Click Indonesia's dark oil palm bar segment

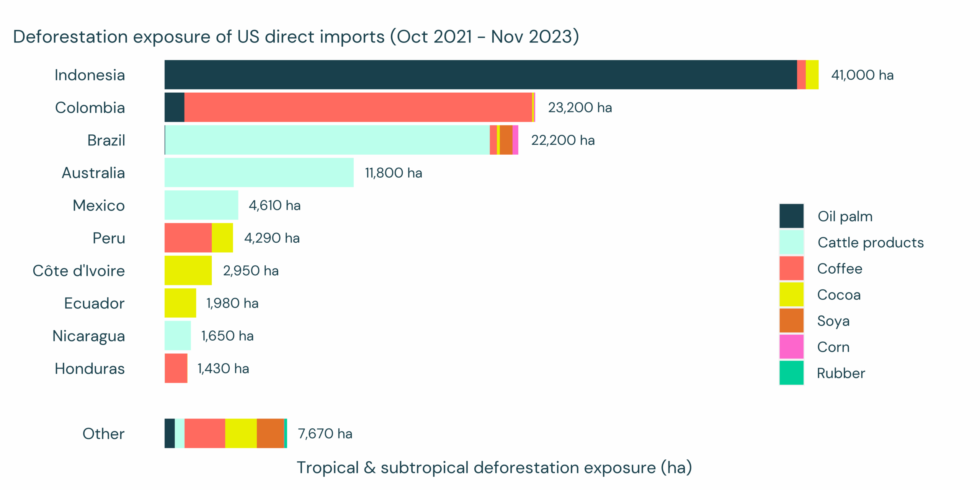coord(480,75)
